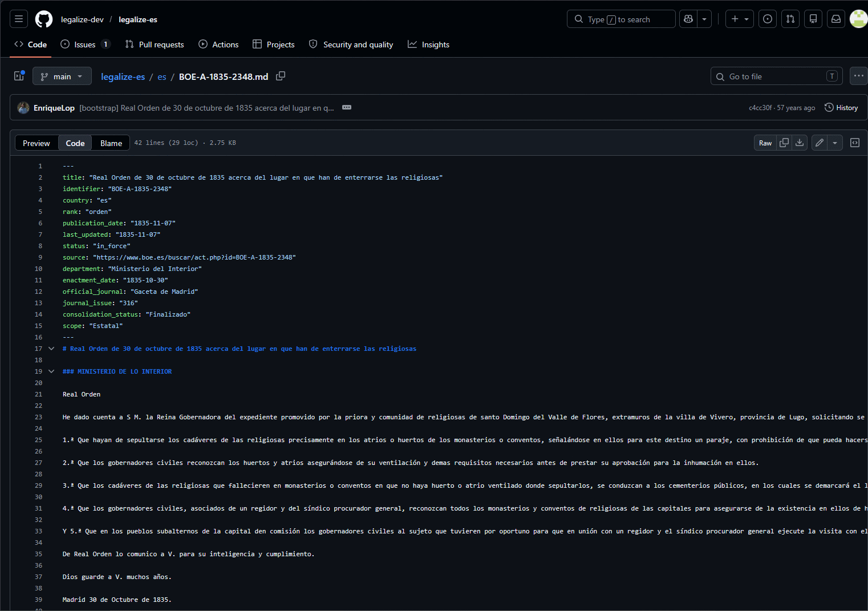
Task: Copy raw file contents
Action: click(x=784, y=143)
